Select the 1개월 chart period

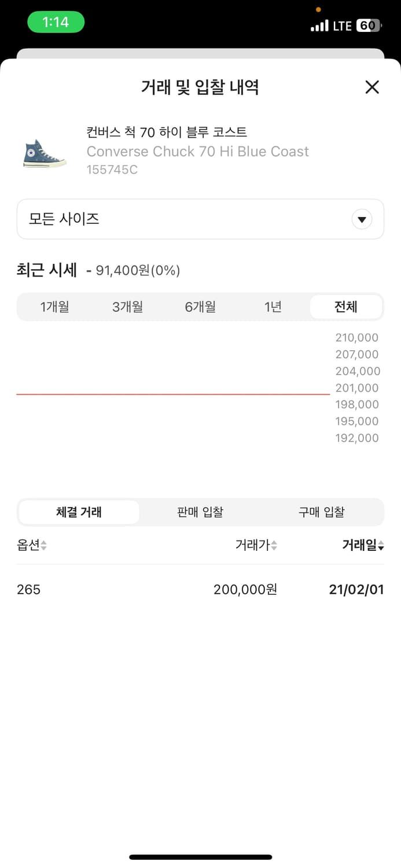(54, 307)
